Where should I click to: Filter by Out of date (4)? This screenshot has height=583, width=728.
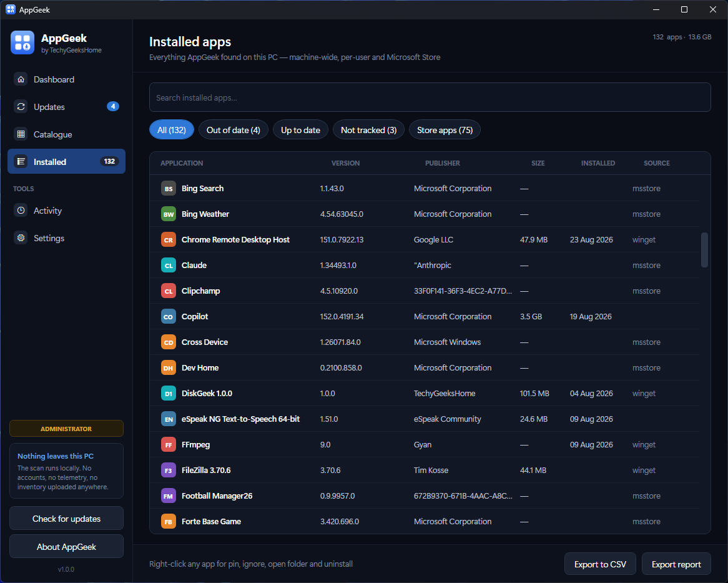tap(233, 130)
